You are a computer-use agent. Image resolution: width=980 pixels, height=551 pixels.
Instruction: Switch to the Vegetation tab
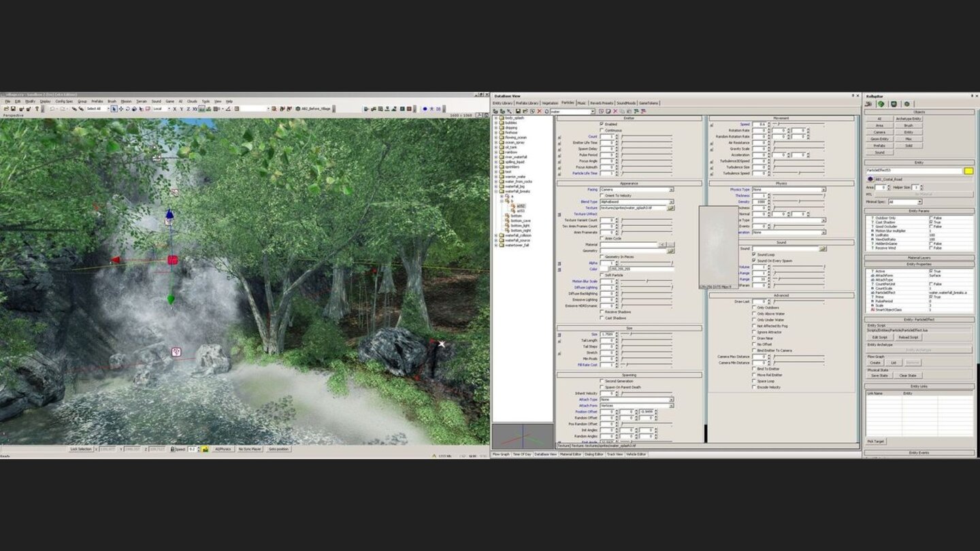[550, 103]
